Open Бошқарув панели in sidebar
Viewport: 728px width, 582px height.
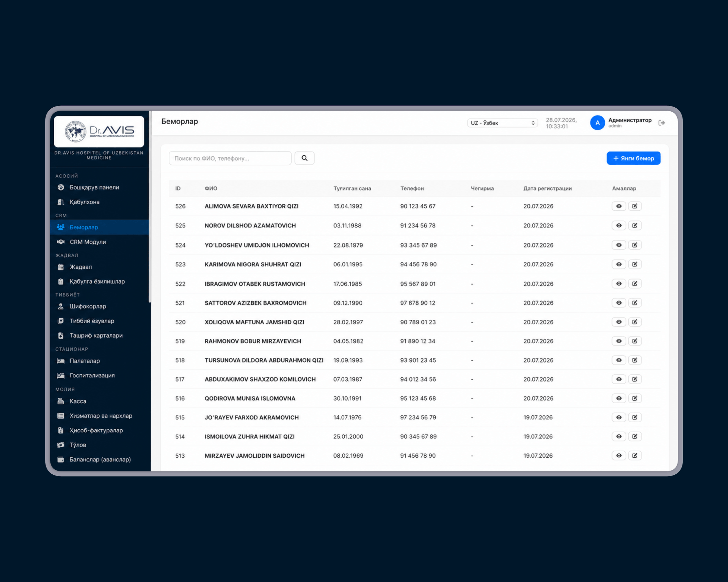pyautogui.click(x=99, y=187)
